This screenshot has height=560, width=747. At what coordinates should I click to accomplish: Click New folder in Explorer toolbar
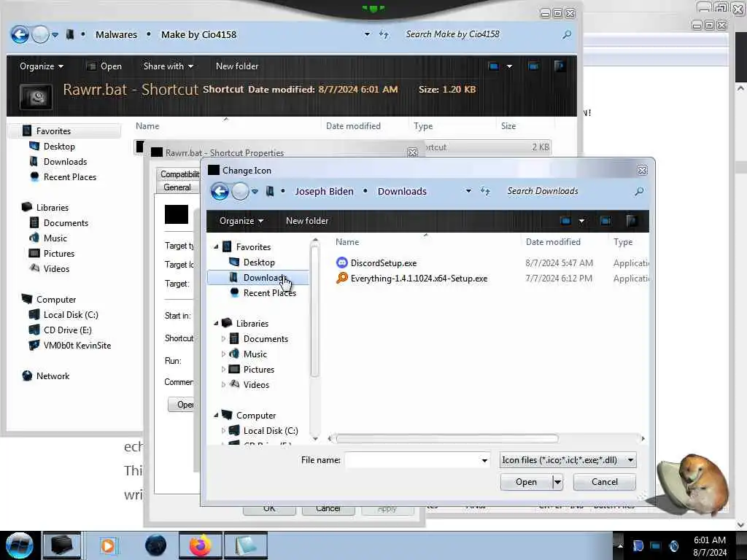click(x=237, y=66)
